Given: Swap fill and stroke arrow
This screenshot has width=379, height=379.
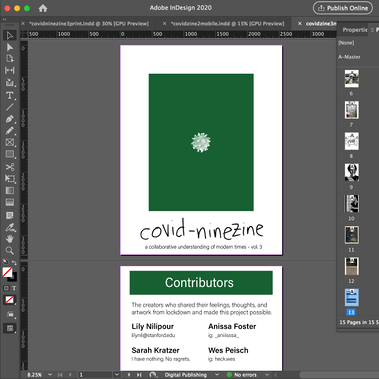Looking at the screenshot, I should coord(14,262).
